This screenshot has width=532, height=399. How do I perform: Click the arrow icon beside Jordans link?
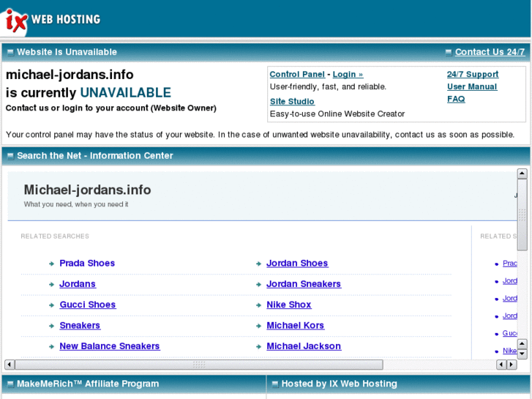tap(51, 285)
